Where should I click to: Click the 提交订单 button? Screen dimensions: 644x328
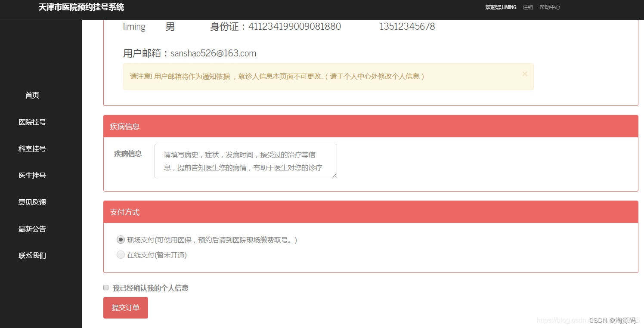pos(126,308)
